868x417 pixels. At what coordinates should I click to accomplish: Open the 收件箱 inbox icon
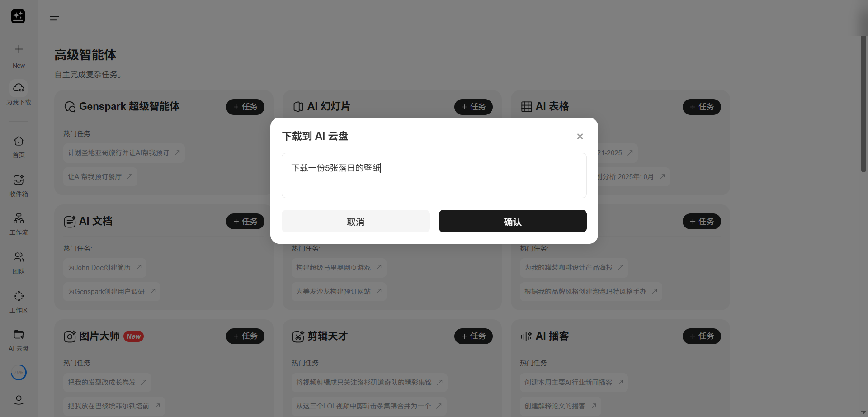click(19, 180)
